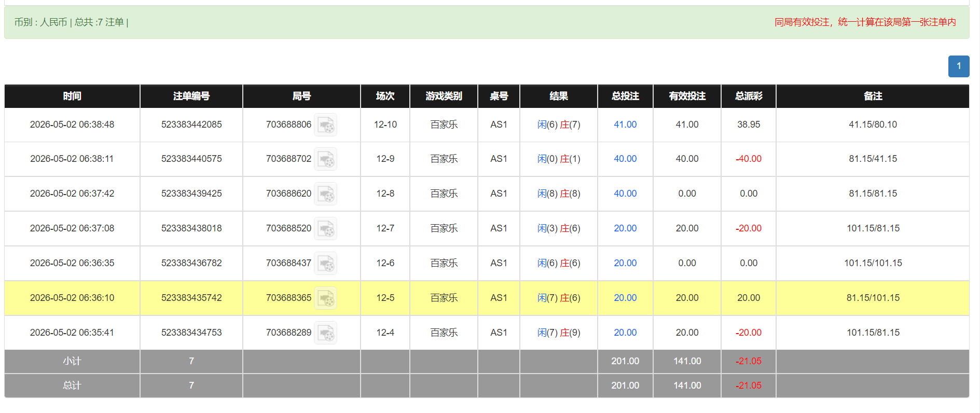Open video replay icon for round 703688289
The image size is (980, 413).
[326, 333]
